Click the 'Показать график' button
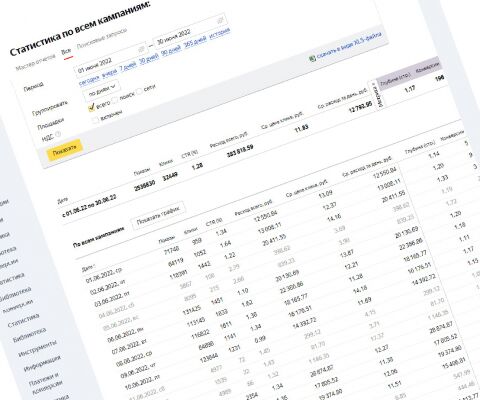480x400 pixels. (x=158, y=215)
